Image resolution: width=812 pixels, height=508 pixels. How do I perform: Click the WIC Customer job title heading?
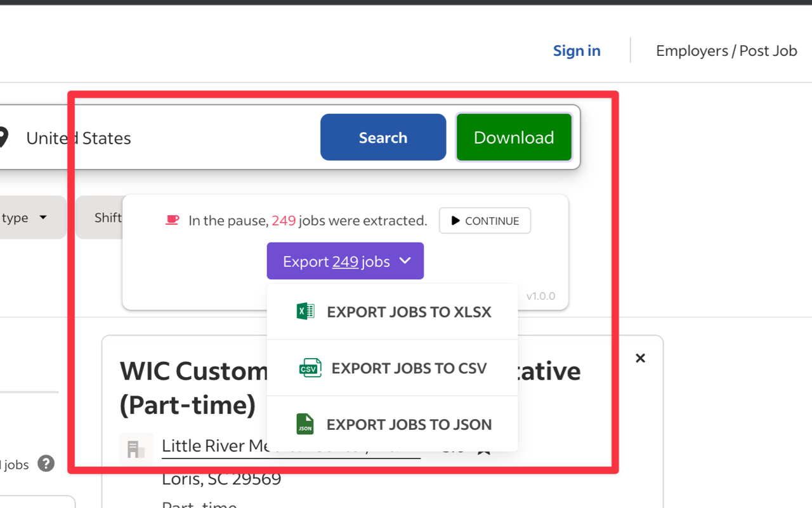(350, 388)
